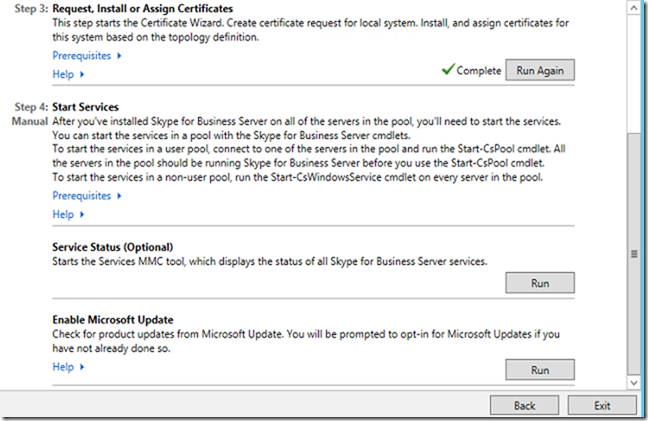648x421 pixels.
Task: Click the vertical scrollbar thumb
Action: [x=633, y=253]
